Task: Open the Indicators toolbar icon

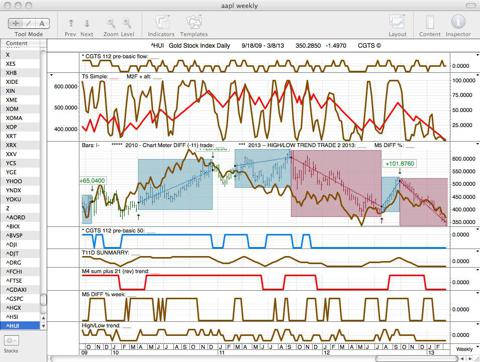Action: pos(161,23)
